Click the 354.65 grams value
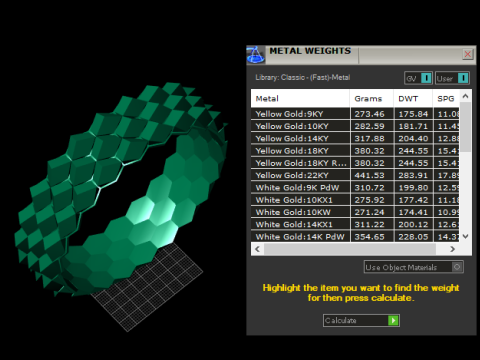480x360 pixels. coord(369,237)
